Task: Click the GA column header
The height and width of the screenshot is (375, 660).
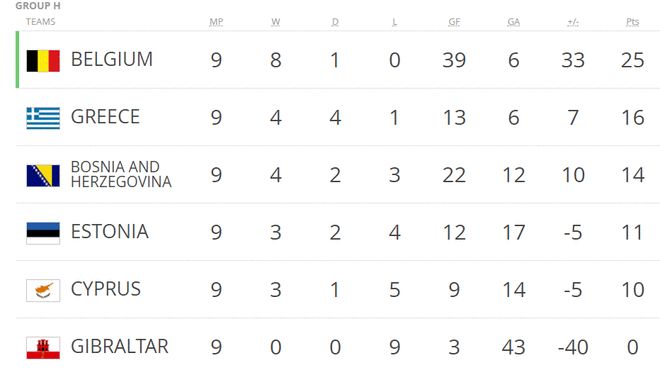Action: [514, 22]
